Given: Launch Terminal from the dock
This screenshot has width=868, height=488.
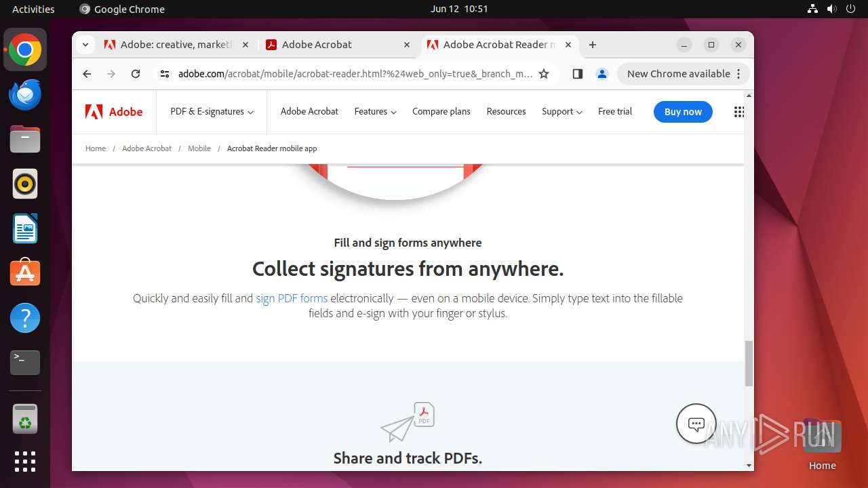Looking at the screenshot, I should [25, 363].
